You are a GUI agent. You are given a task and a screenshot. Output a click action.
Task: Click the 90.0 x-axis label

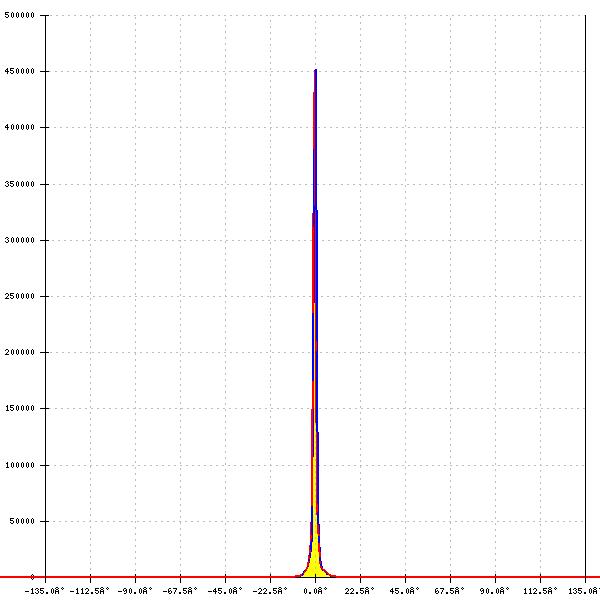click(495, 591)
